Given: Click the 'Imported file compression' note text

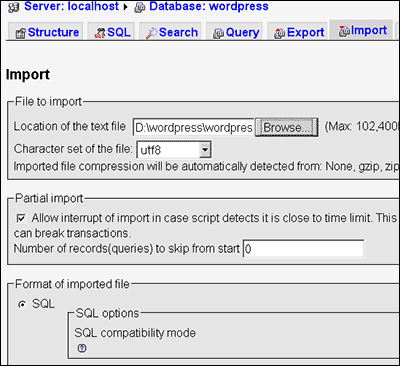Looking at the screenshot, I should pos(206,166).
